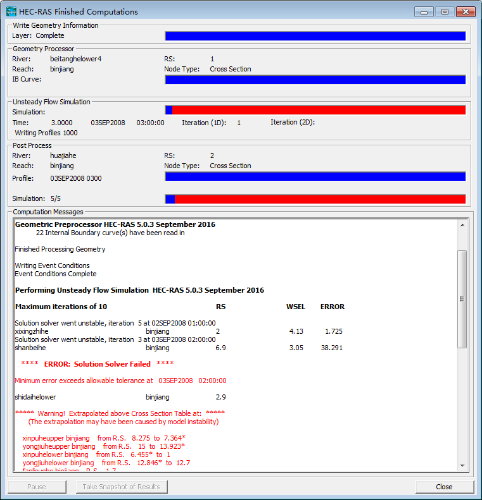Click the Pause button
Viewport: 482px width, 500px height.
[x=37, y=487]
